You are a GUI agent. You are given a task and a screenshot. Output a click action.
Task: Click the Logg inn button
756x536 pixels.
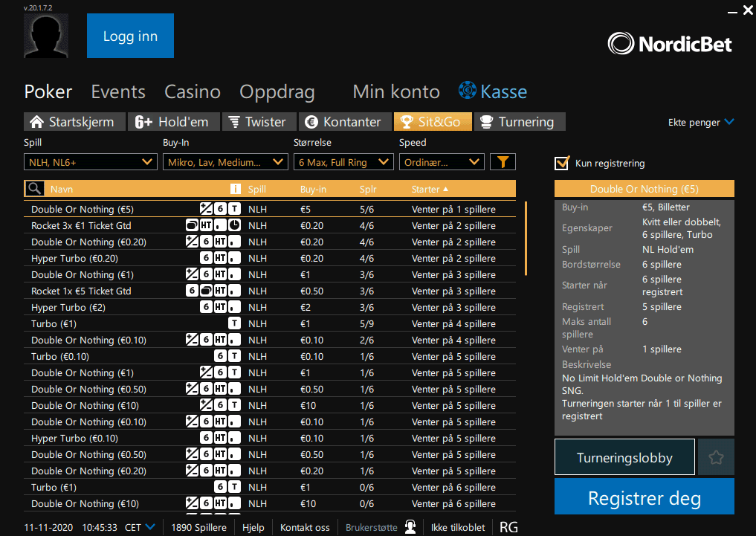point(130,36)
